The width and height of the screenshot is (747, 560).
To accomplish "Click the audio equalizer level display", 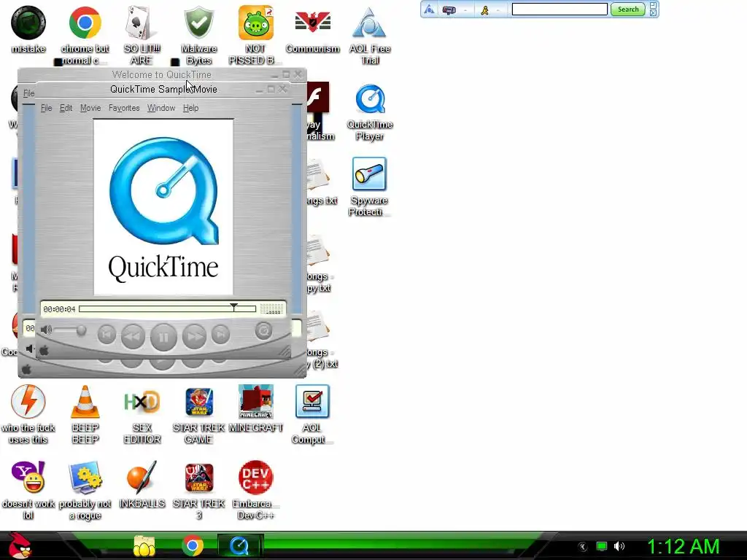I will (271, 309).
